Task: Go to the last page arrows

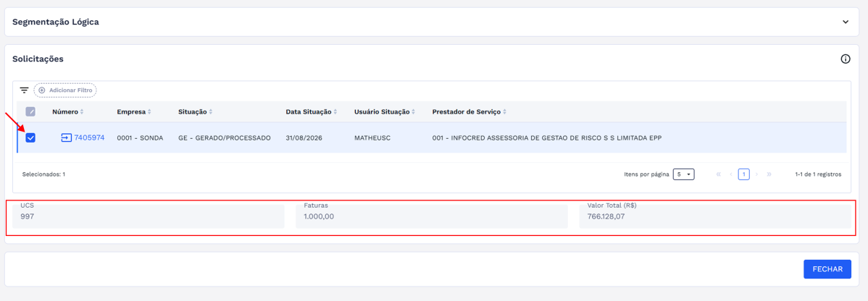Action: 769,174
